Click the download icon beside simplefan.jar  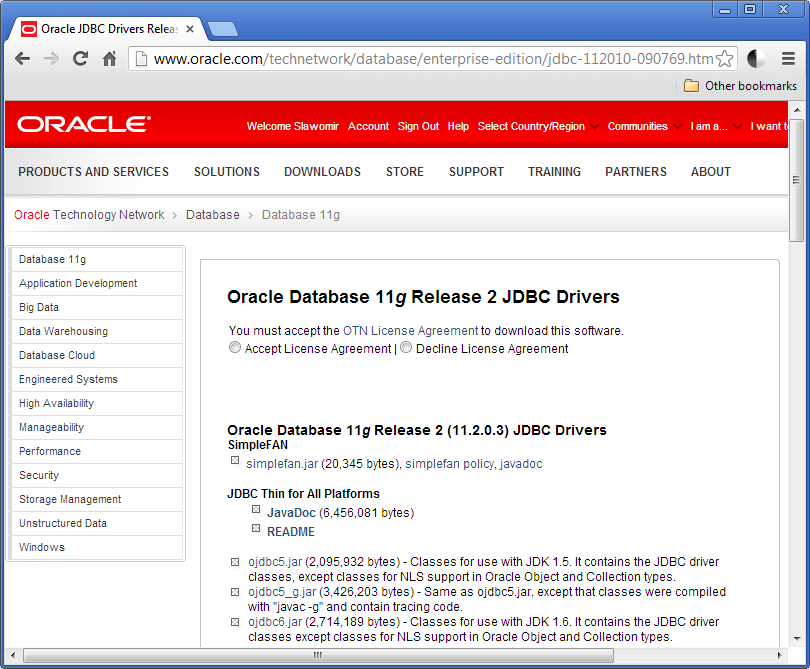(235, 460)
